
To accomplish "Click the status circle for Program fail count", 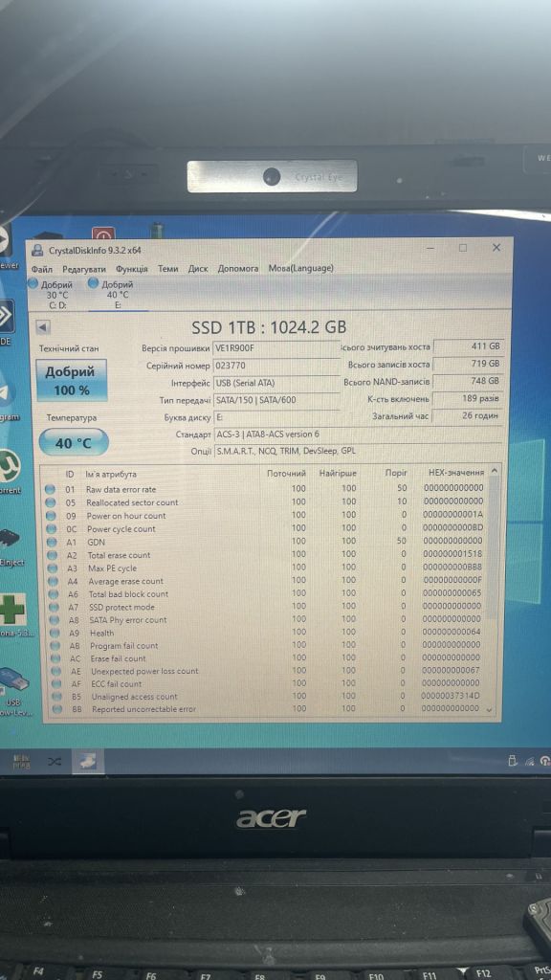I will pos(56,646).
